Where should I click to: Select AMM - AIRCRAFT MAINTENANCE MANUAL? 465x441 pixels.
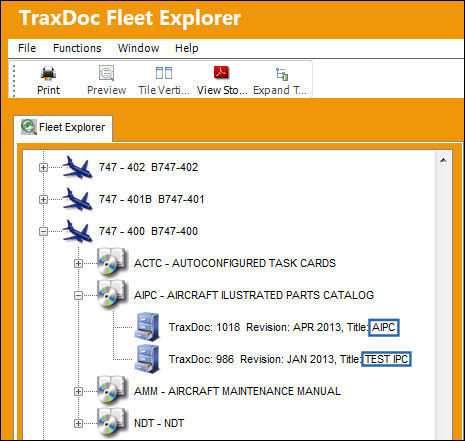(x=237, y=391)
